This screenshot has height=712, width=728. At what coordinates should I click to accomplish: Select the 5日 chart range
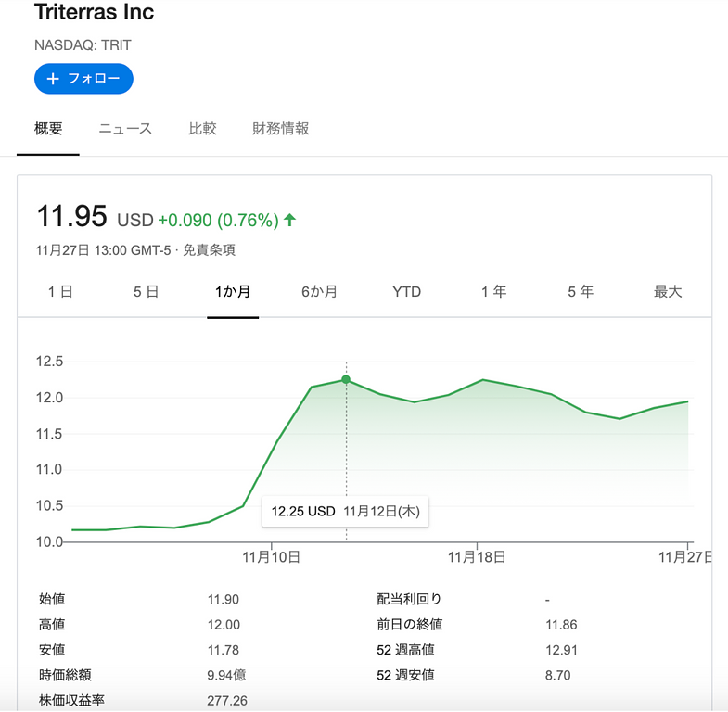pos(146,292)
